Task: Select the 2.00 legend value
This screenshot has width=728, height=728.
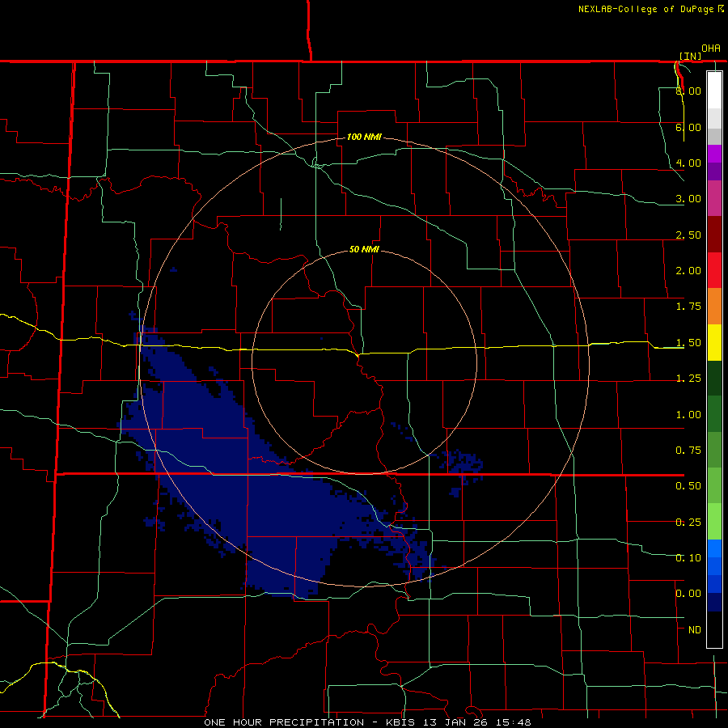Action: click(688, 271)
